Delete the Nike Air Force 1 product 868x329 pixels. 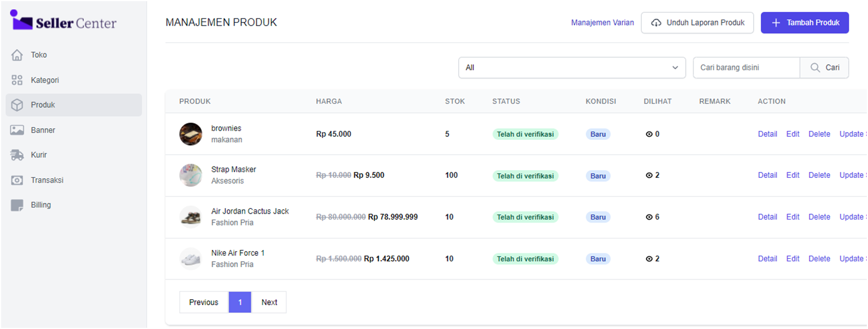click(x=819, y=259)
